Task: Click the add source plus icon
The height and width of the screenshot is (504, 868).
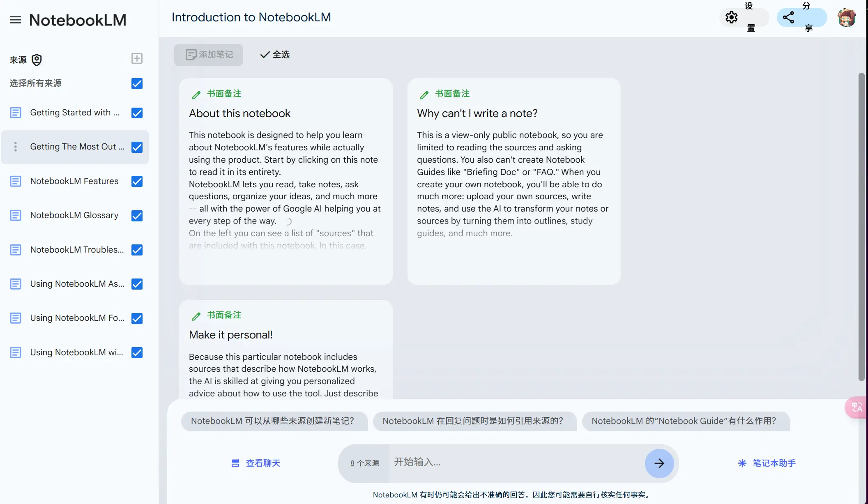Action: click(x=137, y=58)
